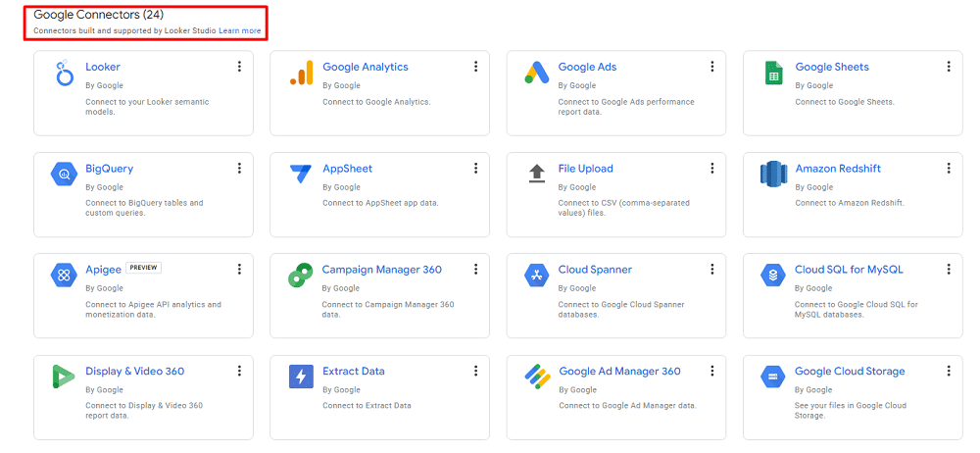Select the BigQuery connector title
The width and height of the screenshot is (980, 453).
(110, 169)
